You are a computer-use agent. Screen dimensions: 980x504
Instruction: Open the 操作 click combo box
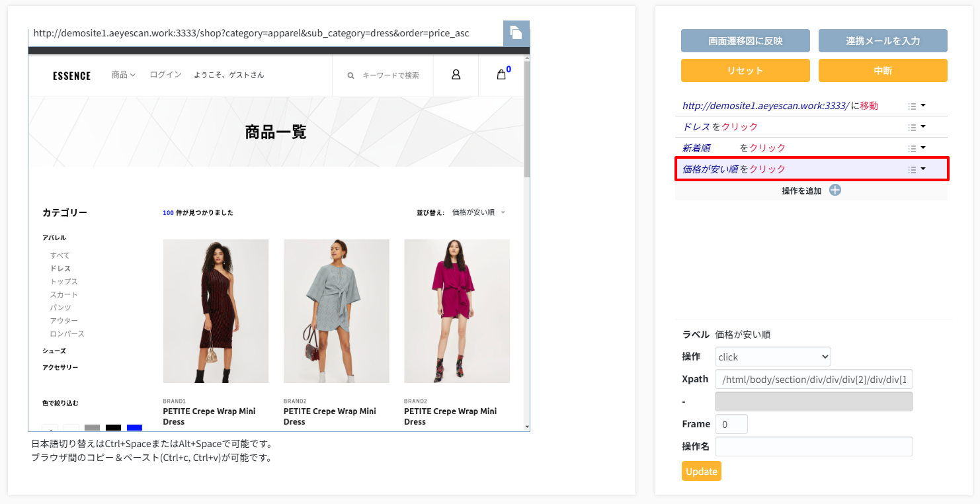[x=772, y=357]
